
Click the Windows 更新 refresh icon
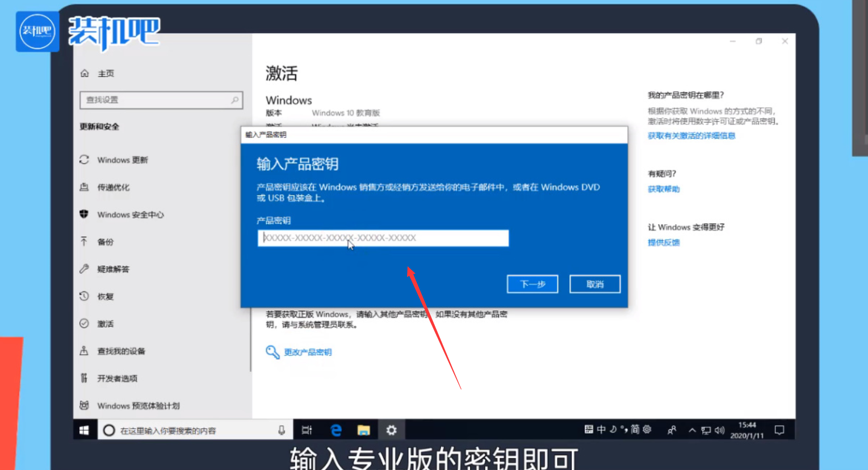coord(84,160)
